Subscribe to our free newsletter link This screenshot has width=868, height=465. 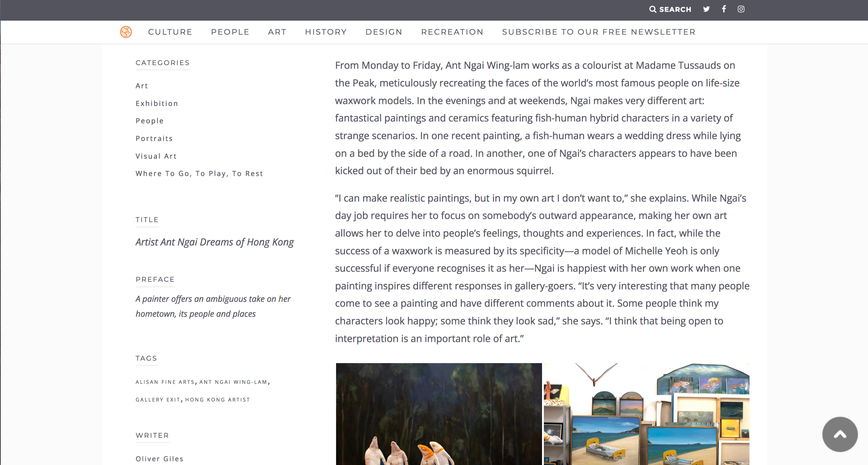pyautogui.click(x=599, y=32)
